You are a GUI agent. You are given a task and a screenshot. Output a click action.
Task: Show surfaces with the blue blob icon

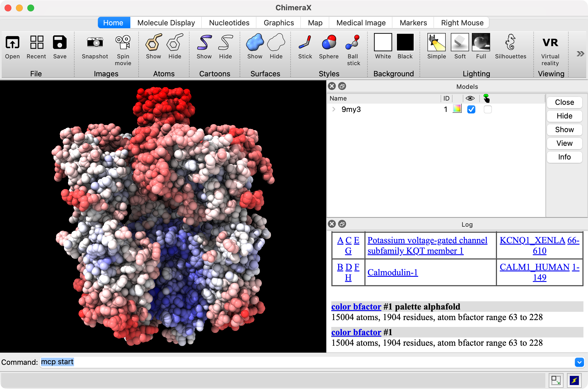pyautogui.click(x=254, y=43)
